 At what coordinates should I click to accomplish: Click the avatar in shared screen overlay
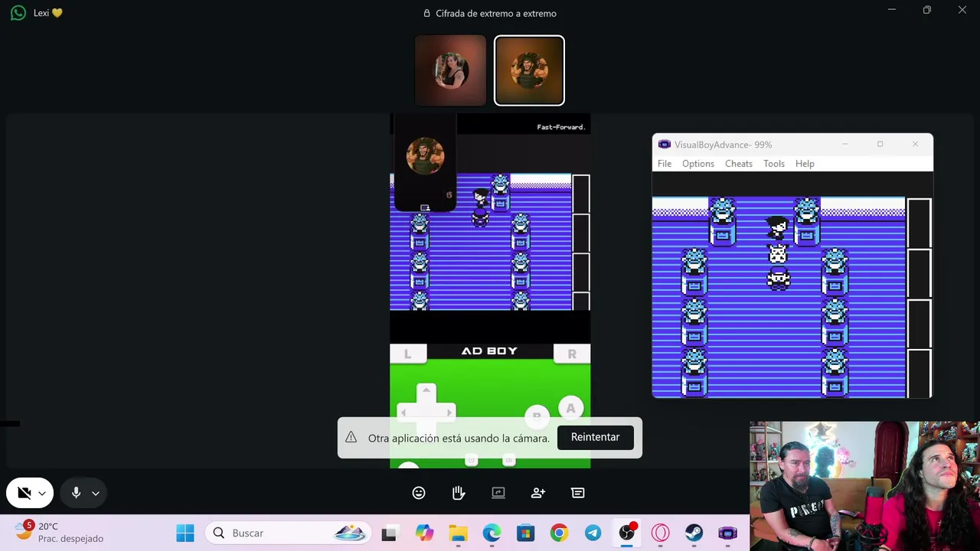pyautogui.click(x=426, y=156)
